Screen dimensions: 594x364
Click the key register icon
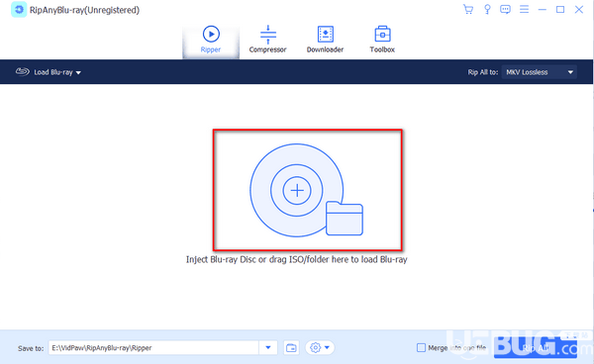click(x=487, y=10)
